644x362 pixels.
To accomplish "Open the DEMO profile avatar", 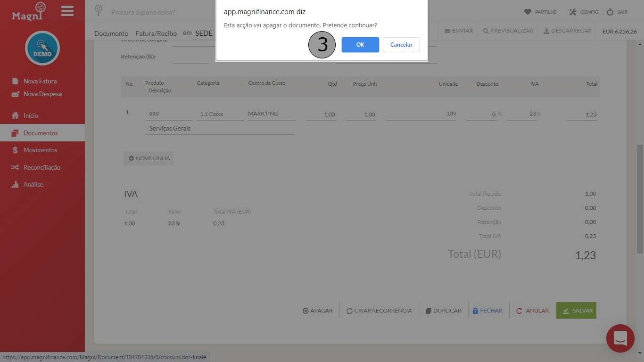I will 42,48.
